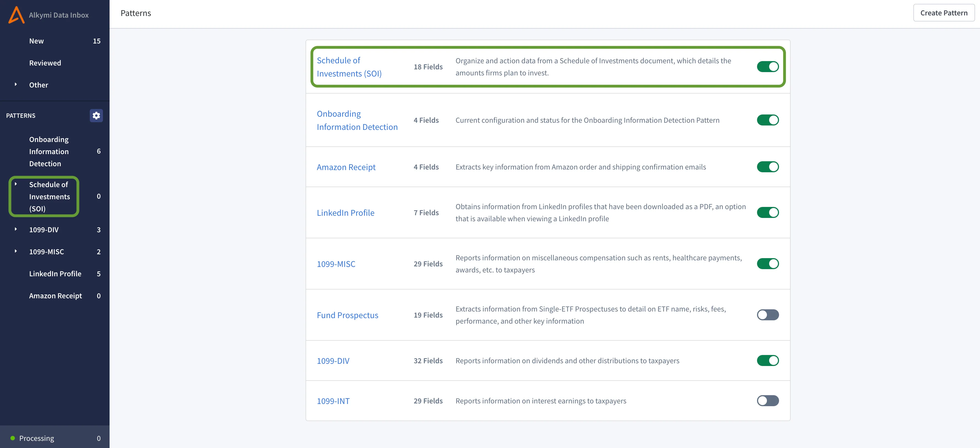Expand the 1099-DIV sidebar arrow
980x448 pixels.
(16, 229)
